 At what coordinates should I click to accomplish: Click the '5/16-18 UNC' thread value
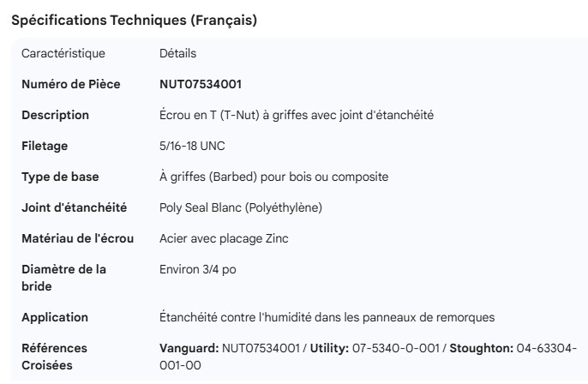[x=192, y=146]
